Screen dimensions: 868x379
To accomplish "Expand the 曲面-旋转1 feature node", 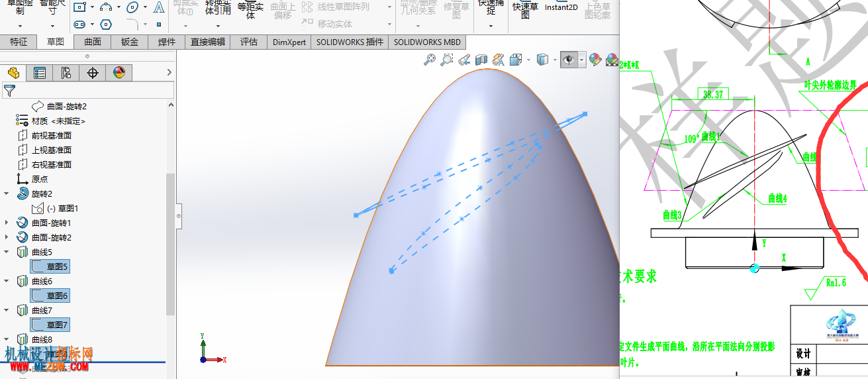I will 7,223.
